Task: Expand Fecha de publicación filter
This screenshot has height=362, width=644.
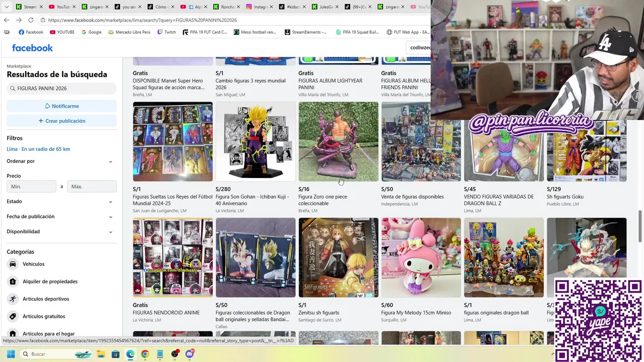Action: tap(61, 217)
